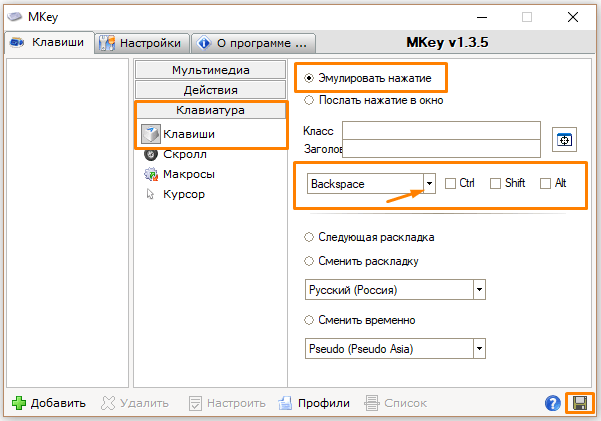Switch to the Клавиши tab
Image resolution: width=601 pixels, height=421 pixels.
click(x=49, y=42)
